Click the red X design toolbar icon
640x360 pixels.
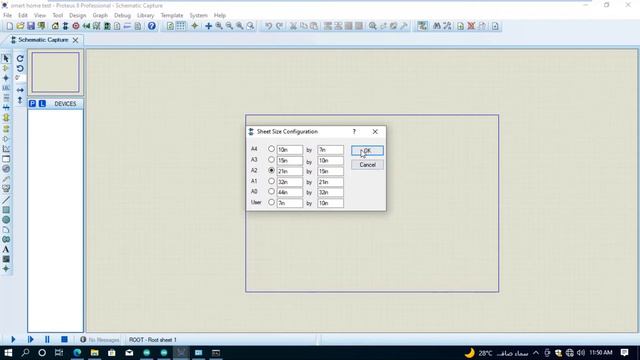pyautogui.click(x=471, y=26)
